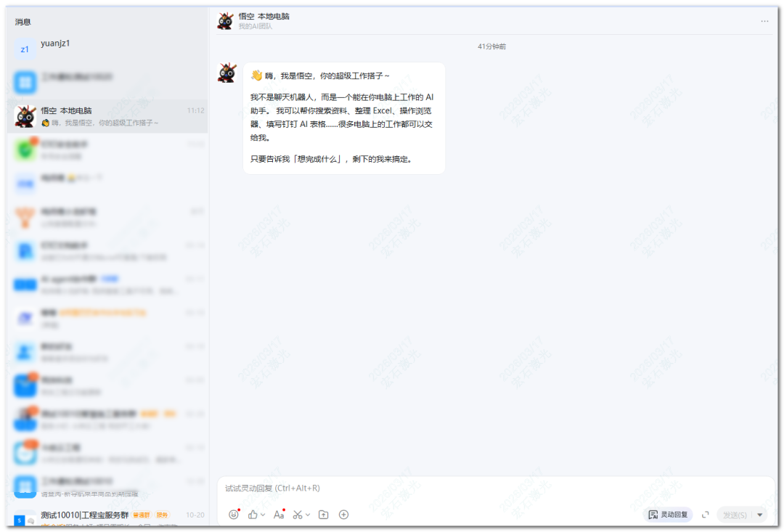The image size is (784, 532).
Task: Click 悟空 avatar beside the greeting message
Action: click(x=227, y=73)
